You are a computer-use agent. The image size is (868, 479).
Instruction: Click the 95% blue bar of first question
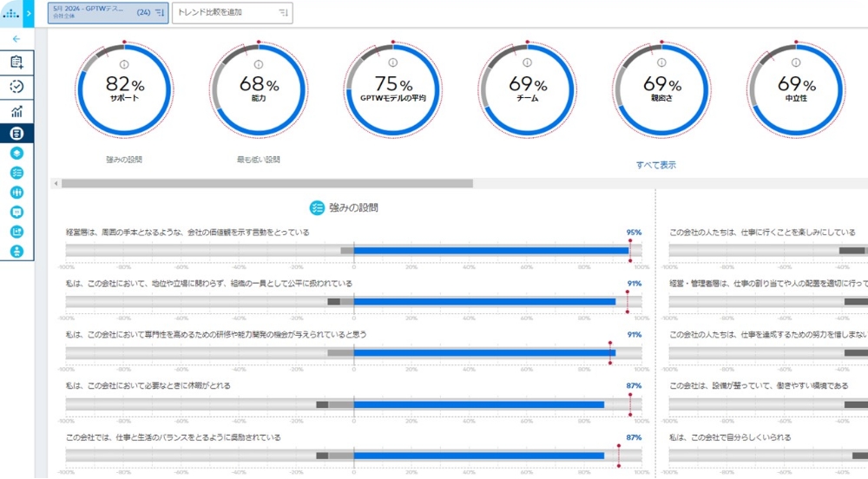pos(490,252)
